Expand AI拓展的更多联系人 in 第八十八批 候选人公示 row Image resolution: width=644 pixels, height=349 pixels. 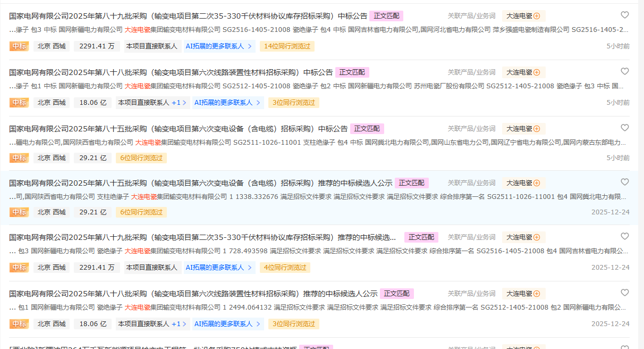(x=227, y=324)
